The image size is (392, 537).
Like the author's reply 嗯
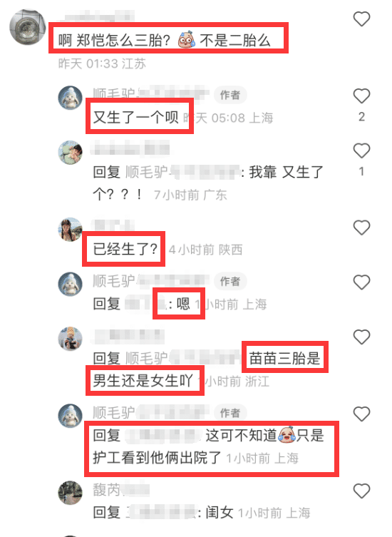coord(361,282)
